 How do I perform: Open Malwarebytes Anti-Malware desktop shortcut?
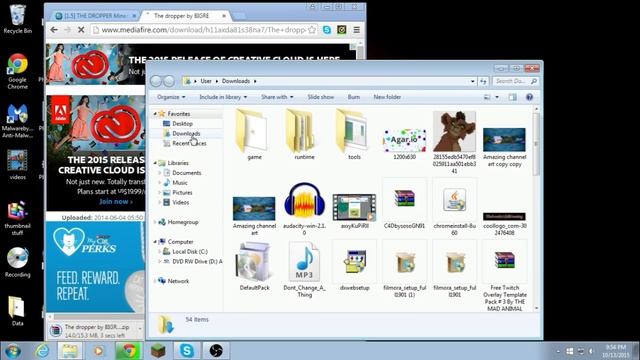point(17,121)
